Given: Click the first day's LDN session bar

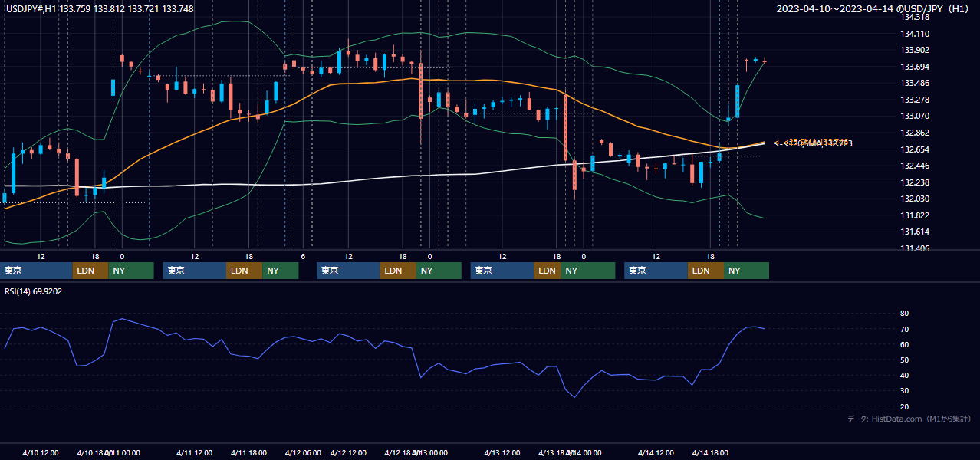Looking at the screenshot, I should click(x=90, y=271).
